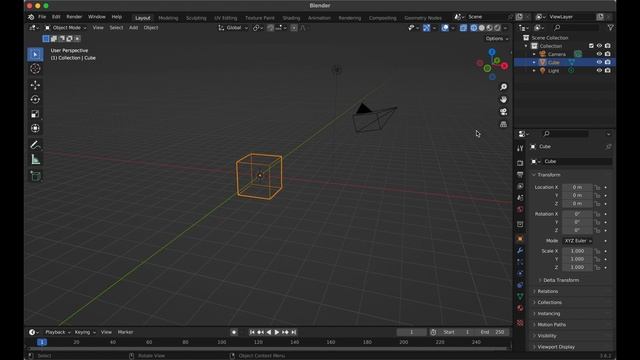This screenshot has height=360, width=640.
Task: Toggle X-Ray display mode
Action: click(463, 28)
